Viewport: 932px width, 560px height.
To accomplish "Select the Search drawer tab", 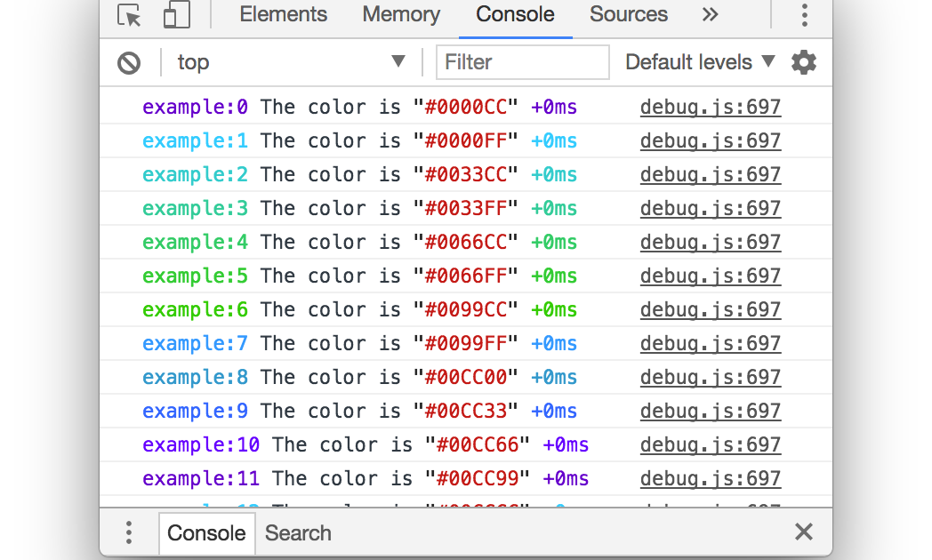I will point(298,532).
